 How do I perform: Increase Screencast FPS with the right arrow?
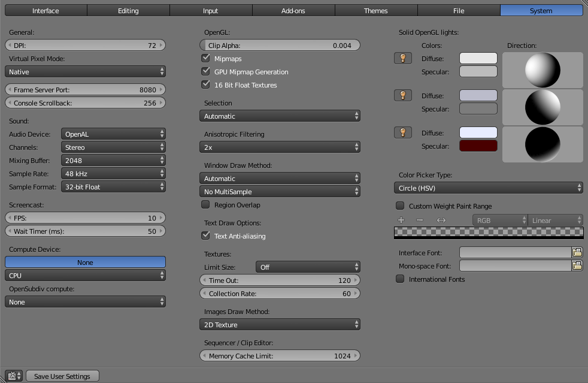[161, 218]
